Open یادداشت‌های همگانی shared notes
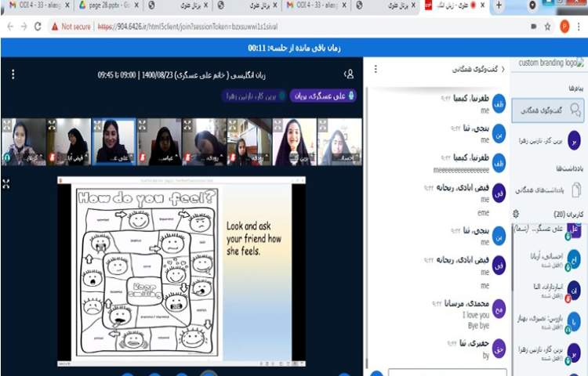The width and height of the screenshot is (588, 376). [x=548, y=190]
